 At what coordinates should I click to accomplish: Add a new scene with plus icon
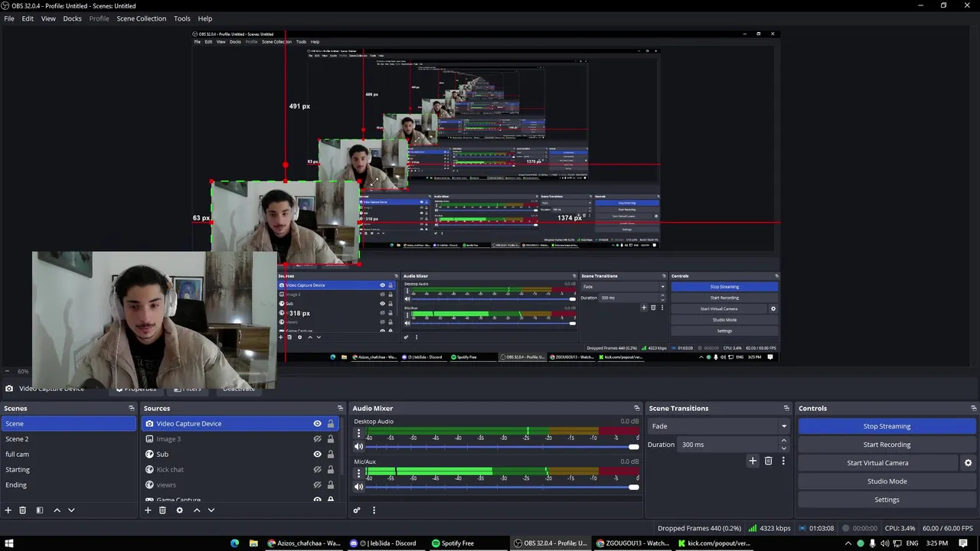coord(8,510)
